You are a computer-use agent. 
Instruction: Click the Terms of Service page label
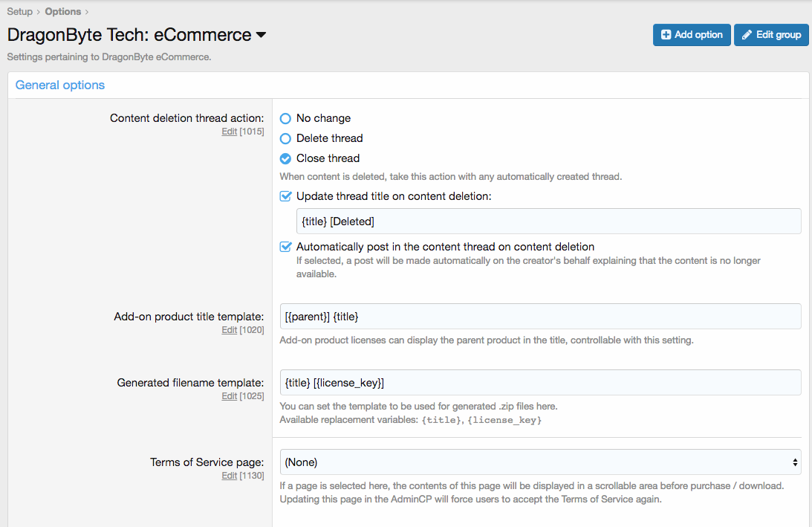click(207, 462)
